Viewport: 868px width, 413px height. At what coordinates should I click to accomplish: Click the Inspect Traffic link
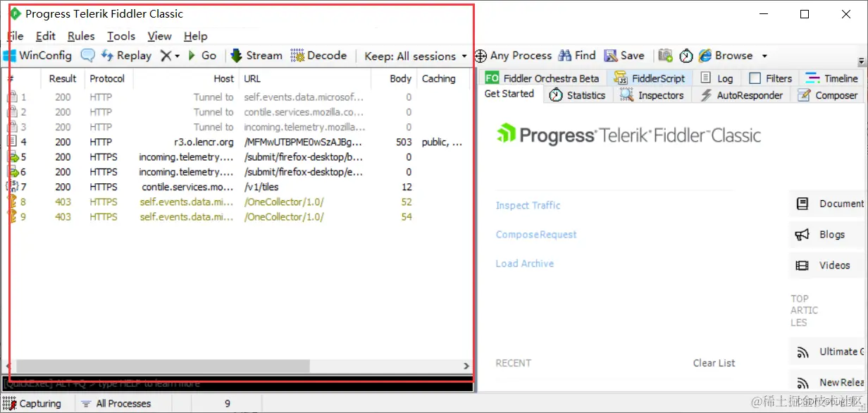(528, 205)
